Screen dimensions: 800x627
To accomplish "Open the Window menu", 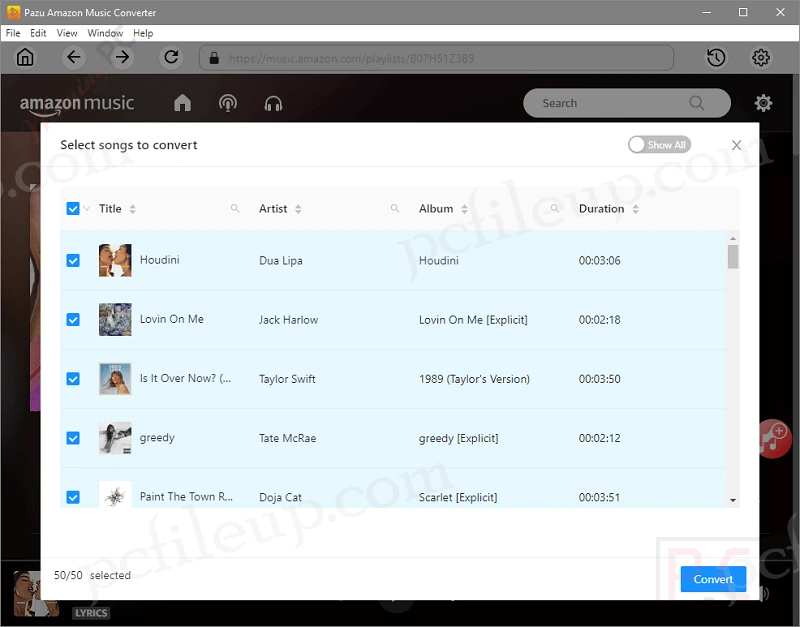I will pos(105,33).
